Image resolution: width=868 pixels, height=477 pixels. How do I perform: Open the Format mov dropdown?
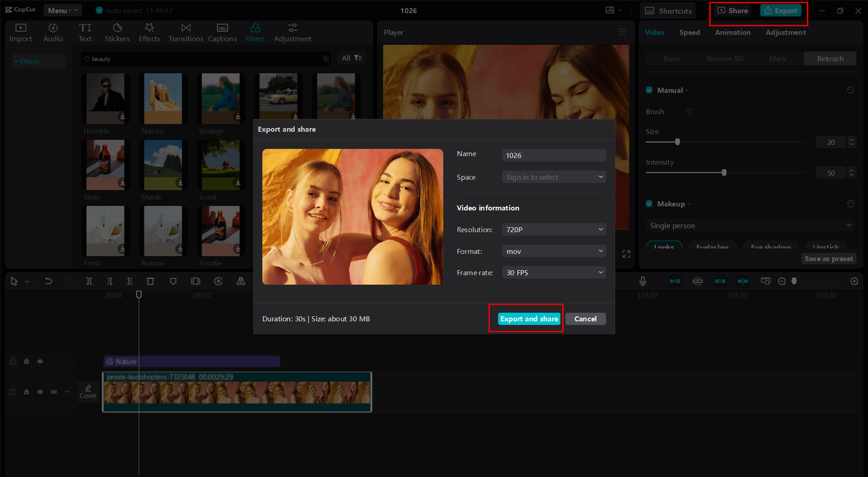coord(554,251)
